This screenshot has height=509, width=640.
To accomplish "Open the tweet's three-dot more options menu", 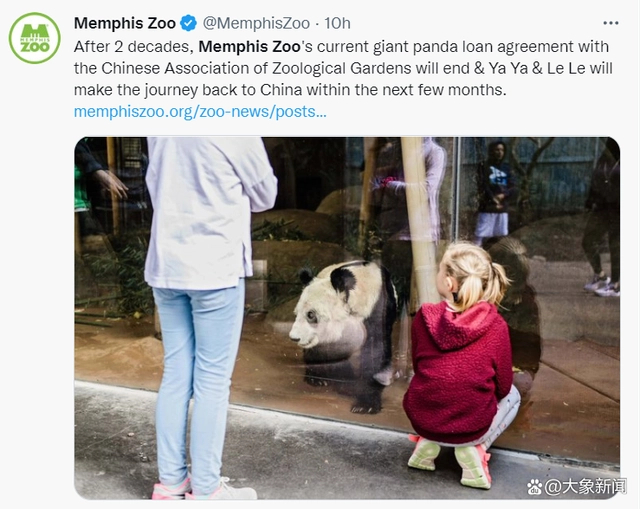I will 611,23.
